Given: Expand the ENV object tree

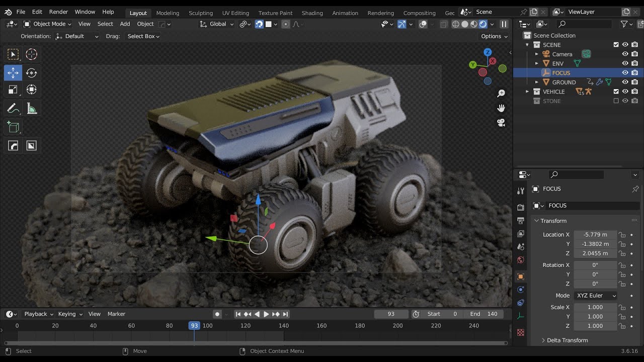Looking at the screenshot, I should [536, 63].
